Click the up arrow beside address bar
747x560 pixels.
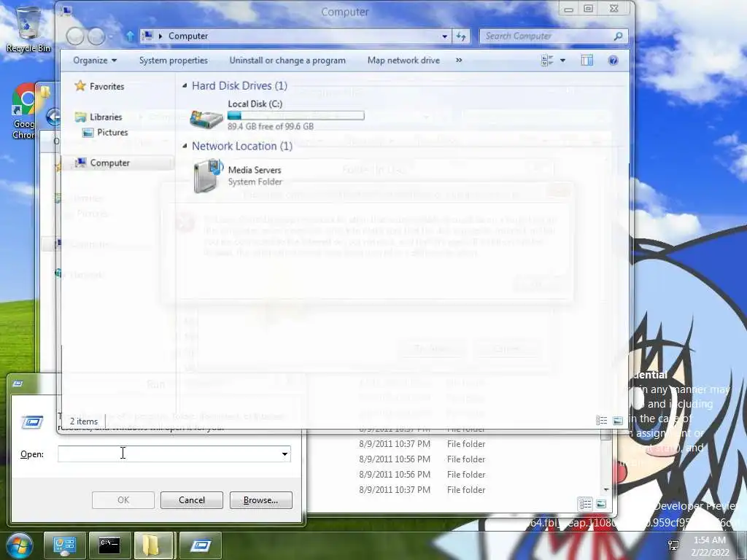[x=129, y=36]
